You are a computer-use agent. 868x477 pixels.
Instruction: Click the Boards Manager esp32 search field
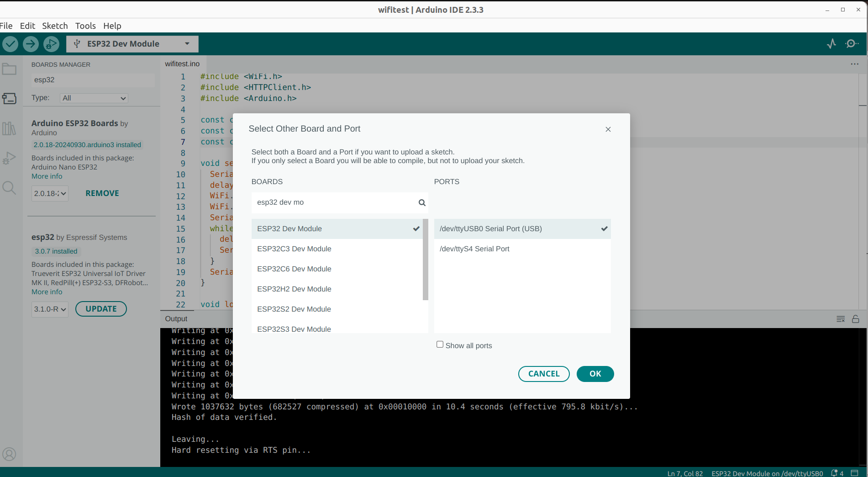93,80
